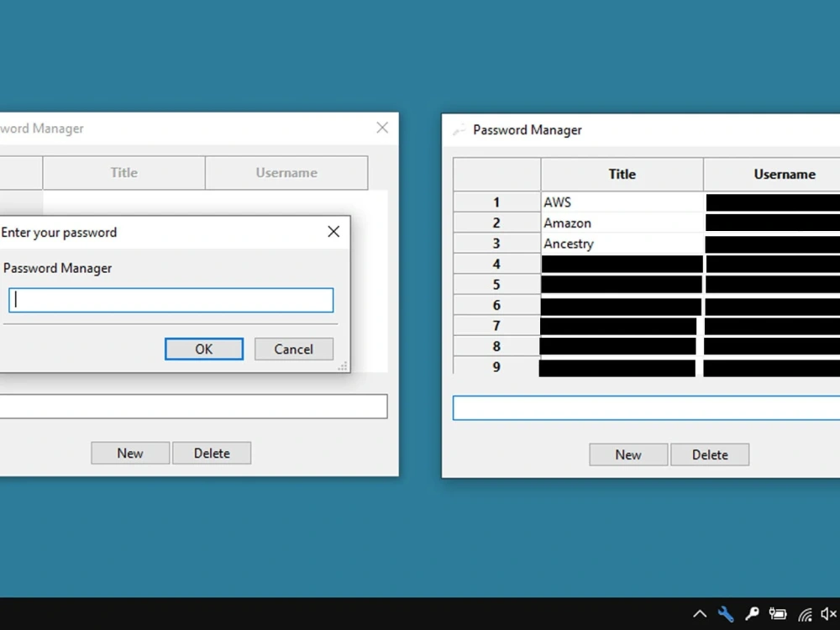
Task: Open the battery/power tray icon
Action: pos(778,614)
